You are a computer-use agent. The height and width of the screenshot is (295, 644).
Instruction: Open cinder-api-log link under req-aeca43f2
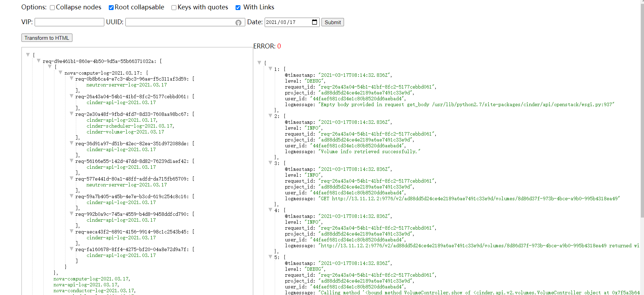(x=121, y=238)
